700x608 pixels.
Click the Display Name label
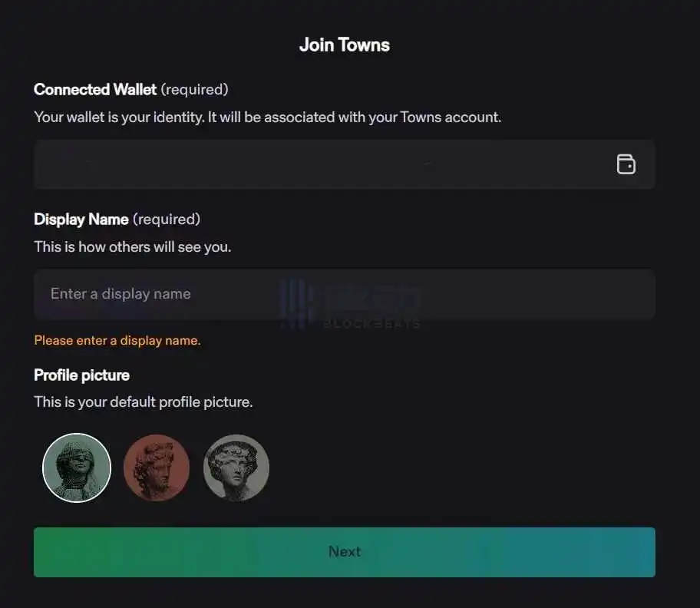(81, 220)
